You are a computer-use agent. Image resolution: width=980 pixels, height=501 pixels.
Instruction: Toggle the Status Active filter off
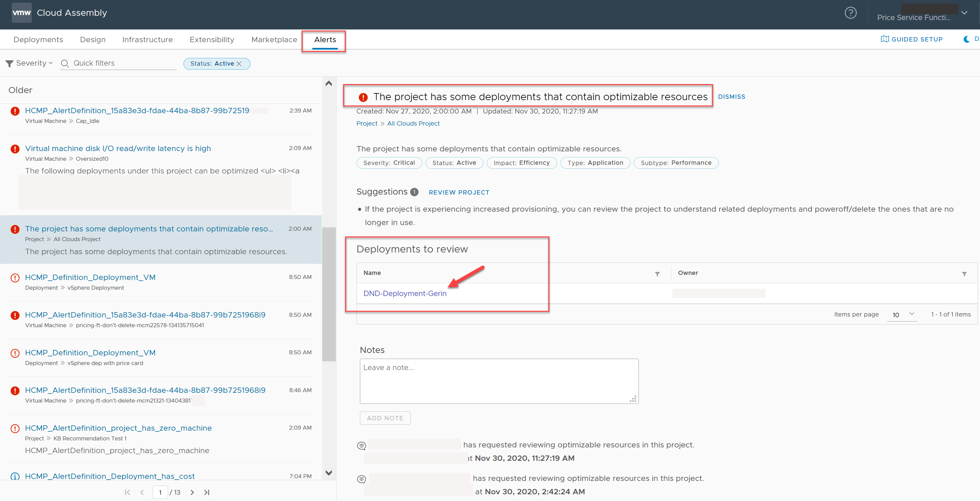[240, 63]
